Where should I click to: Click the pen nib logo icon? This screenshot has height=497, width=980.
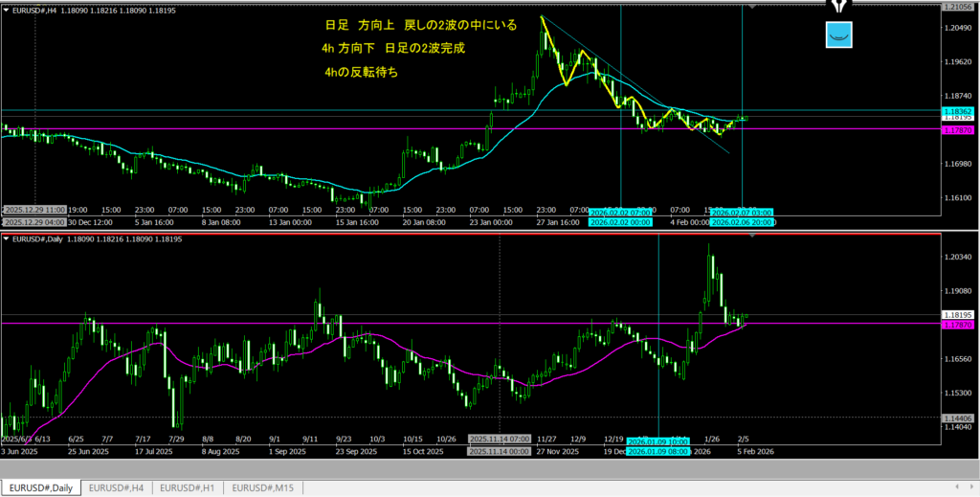(x=838, y=6)
